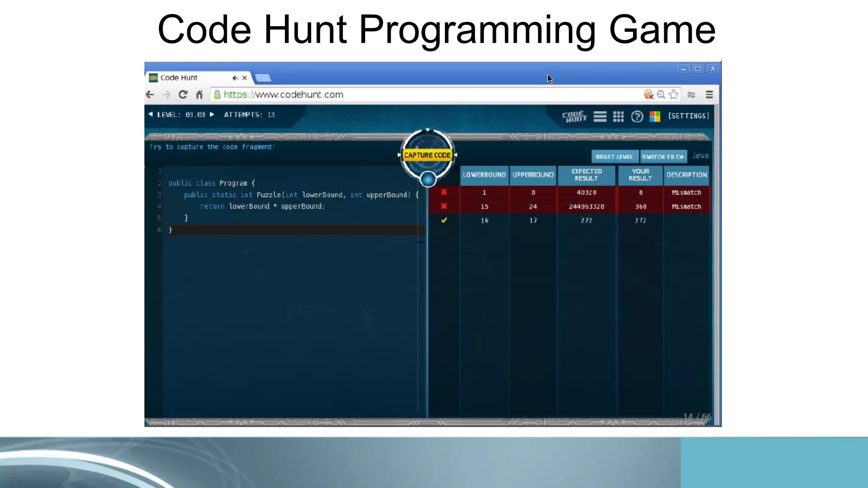The width and height of the screenshot is (868, 488).
Task: Click the Code Hunt logo icon
Action: 574,116
